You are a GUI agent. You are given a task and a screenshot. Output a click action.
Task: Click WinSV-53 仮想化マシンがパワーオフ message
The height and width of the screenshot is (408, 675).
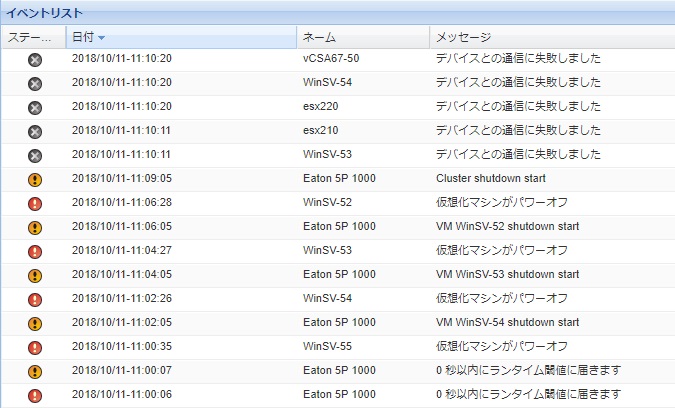(501, 251)
